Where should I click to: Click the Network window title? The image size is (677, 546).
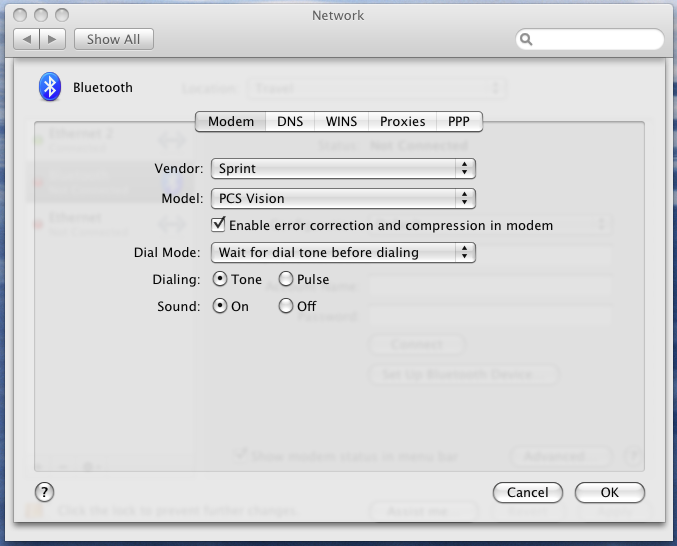coord(338,16)
